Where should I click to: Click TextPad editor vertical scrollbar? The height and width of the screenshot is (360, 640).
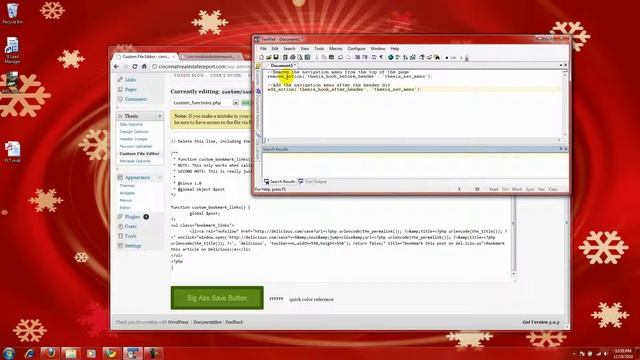point(565,104)
